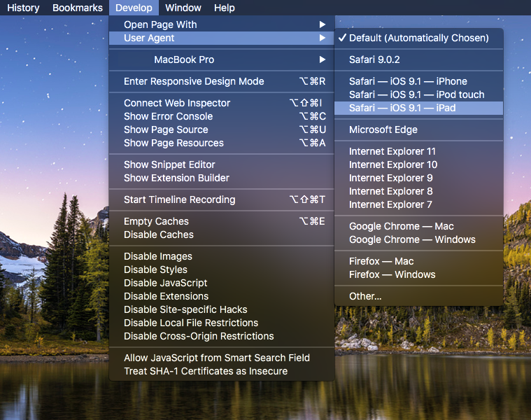This screenshot has width=531, height=420.
Task: Choose Firefox — Windows user agent
Action: 418,274
